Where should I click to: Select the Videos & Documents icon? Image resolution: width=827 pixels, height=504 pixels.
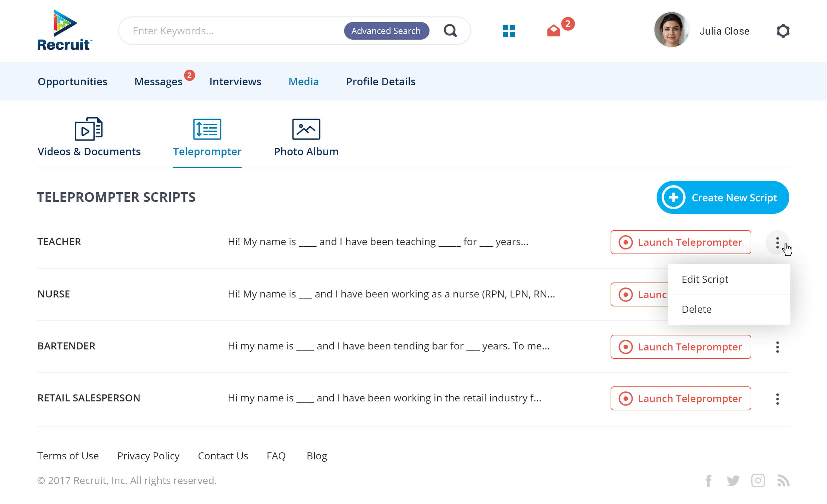point(88,129)
